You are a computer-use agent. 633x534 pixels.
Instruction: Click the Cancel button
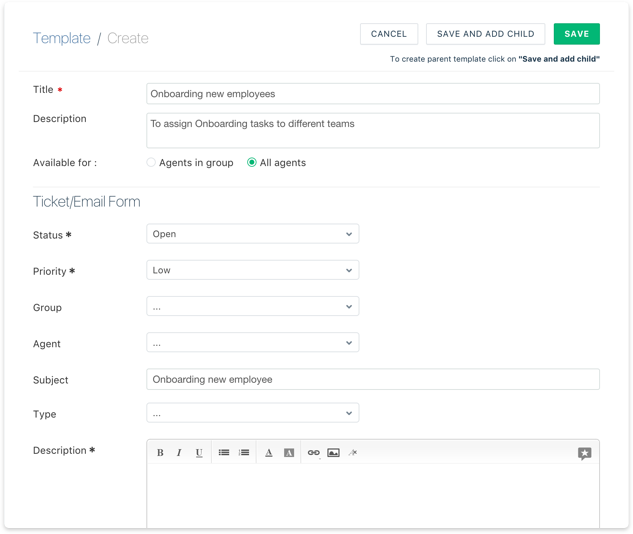pos(389,34)
